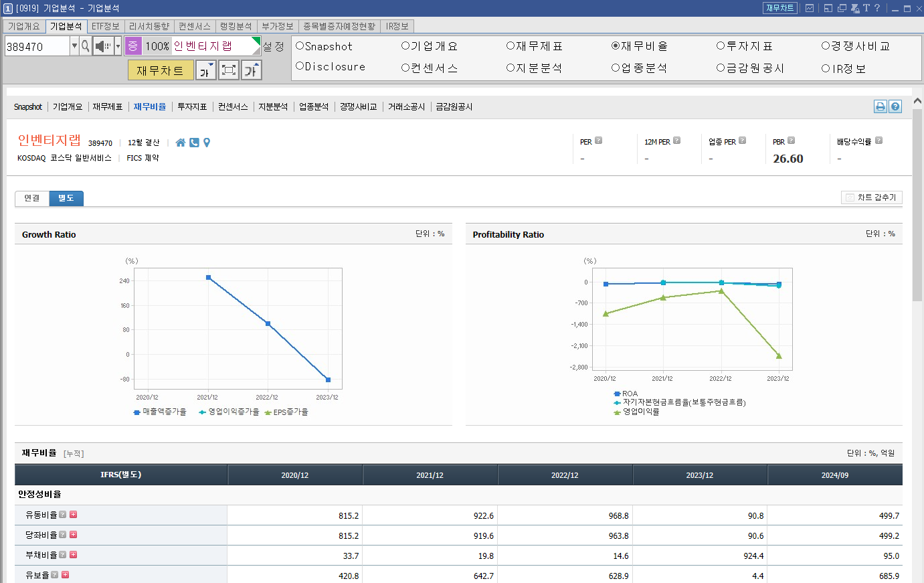Image resolution: width=924 pixels, height=583 pixels.
Task: Click the help icon beside 유동비율
Action: (x=62, y=515)
